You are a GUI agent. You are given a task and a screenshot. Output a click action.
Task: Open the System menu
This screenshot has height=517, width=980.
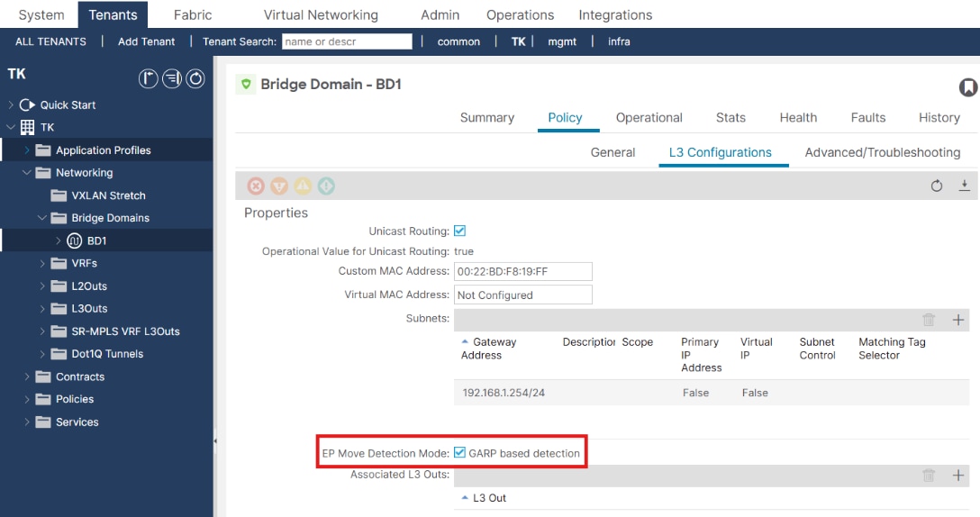tap(41, 15)
